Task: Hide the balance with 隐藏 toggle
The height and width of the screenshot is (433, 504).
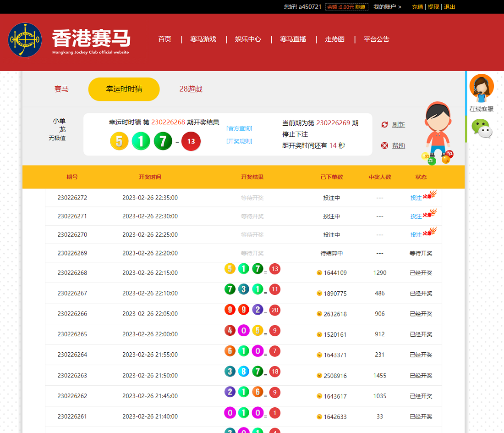Action: [x=361, y=7]
